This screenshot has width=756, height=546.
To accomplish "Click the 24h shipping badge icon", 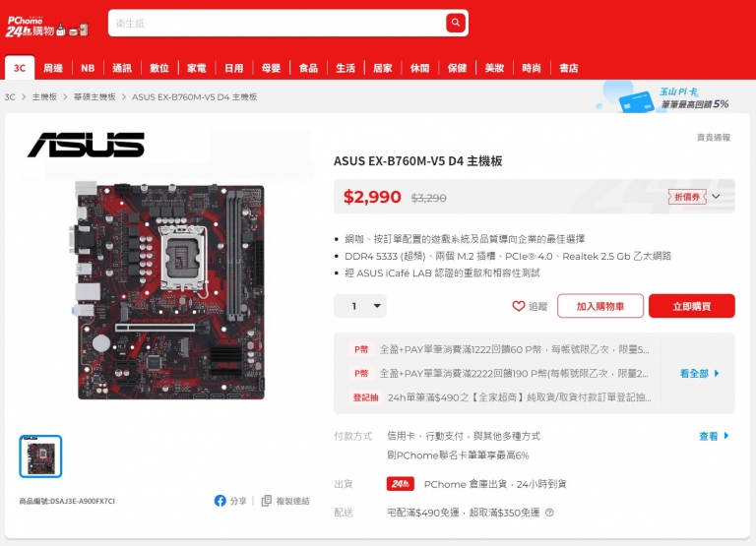I will pyautogui.click(x=401, y=483).
